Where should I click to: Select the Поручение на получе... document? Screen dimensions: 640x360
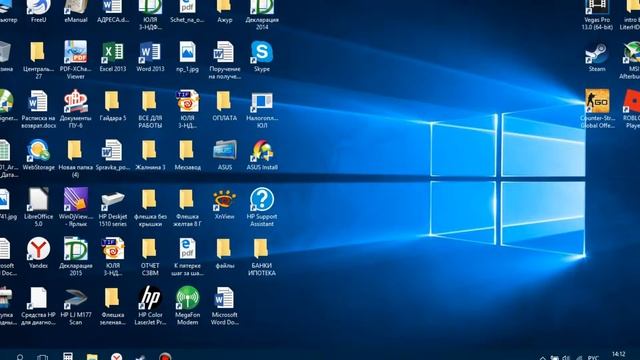[224, 60]
